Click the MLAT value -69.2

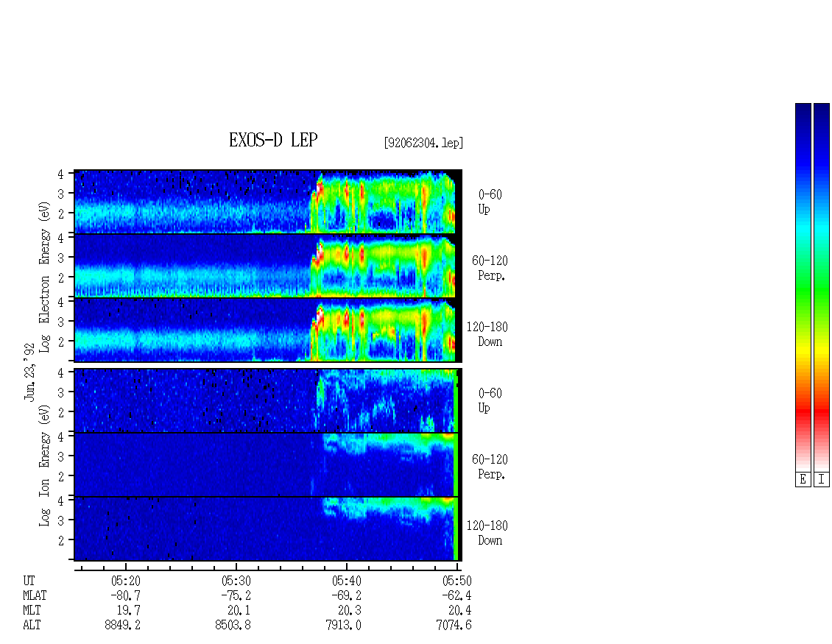(x=347, y=595)
